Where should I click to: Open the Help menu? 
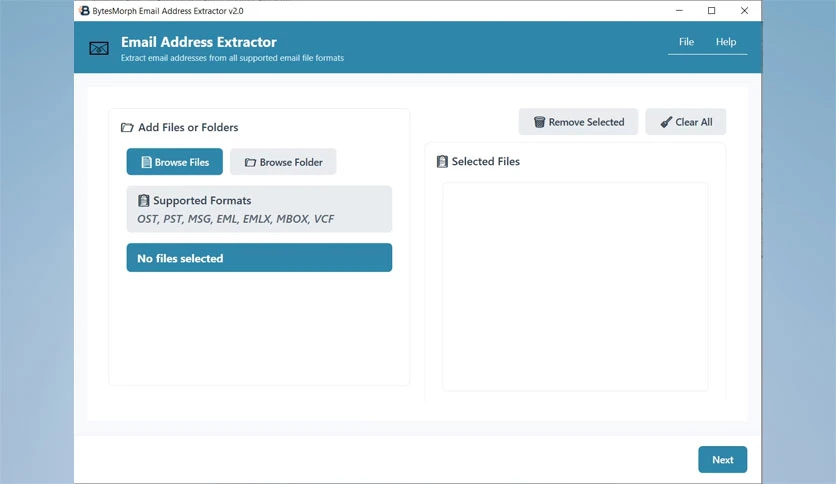coord(726,42)
